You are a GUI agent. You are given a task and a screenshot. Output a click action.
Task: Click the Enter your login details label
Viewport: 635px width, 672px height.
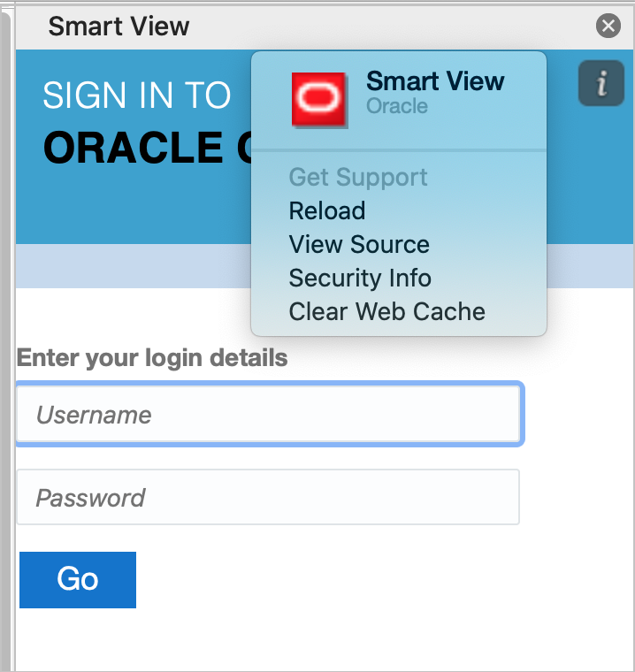point(152,358)
